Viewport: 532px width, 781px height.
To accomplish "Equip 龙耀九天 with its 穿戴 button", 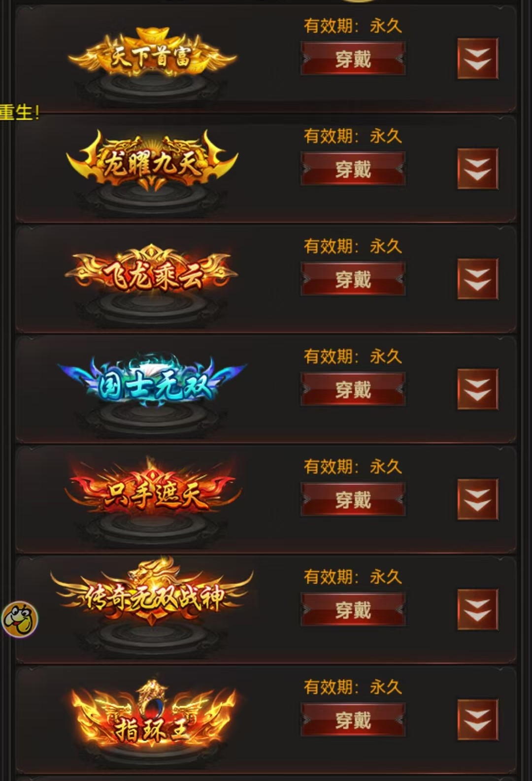I will (353, 169).
